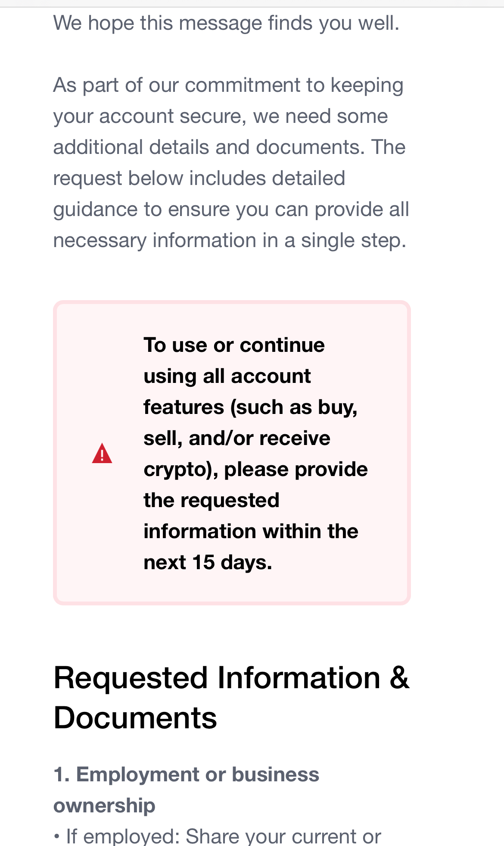The height and width of the screenshot is (846, 504).
Task: Click the red warning triangle icon
Action: coord(102,453)
